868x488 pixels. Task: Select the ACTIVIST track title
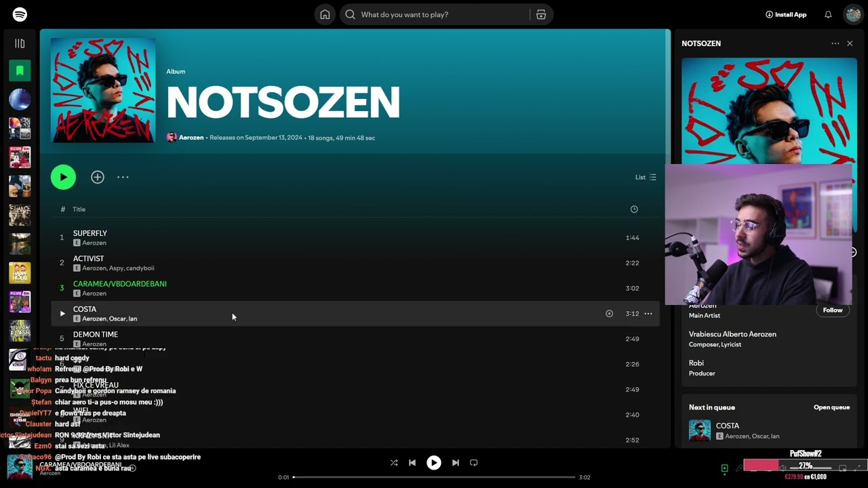coord(89,258)
